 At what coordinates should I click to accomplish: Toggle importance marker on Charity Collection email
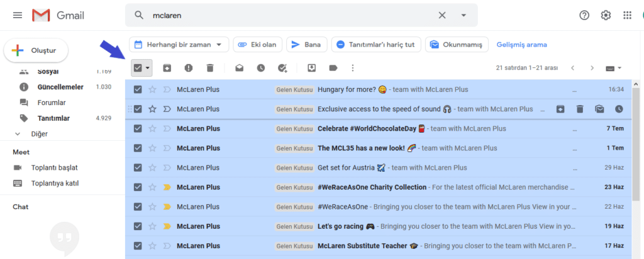tap(167, 187)
